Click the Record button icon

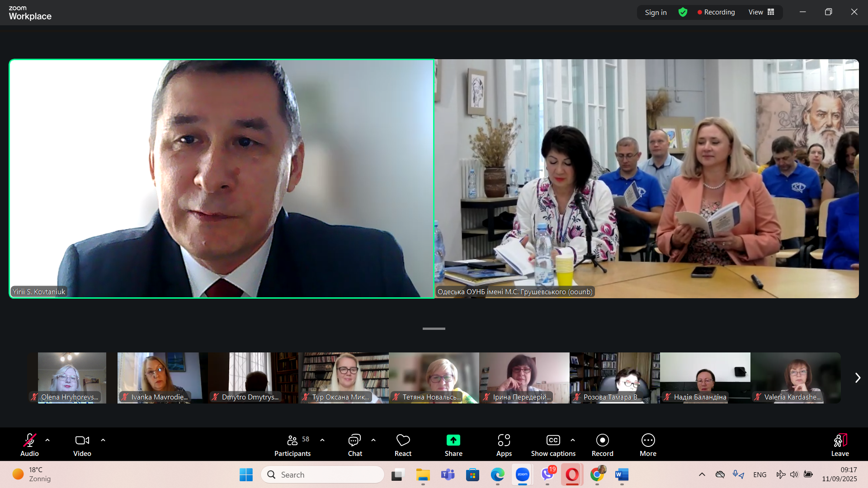tap(602, 440)
